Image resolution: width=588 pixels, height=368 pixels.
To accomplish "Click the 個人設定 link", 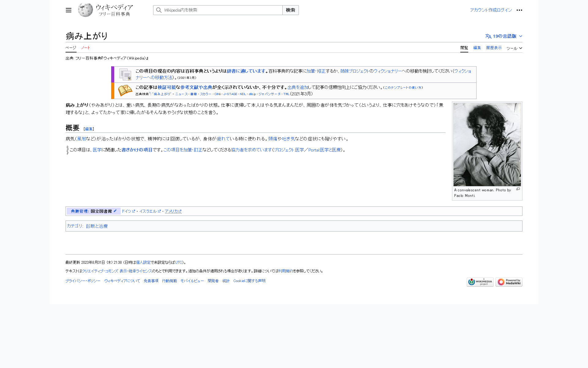I will [x=143, y=263].
